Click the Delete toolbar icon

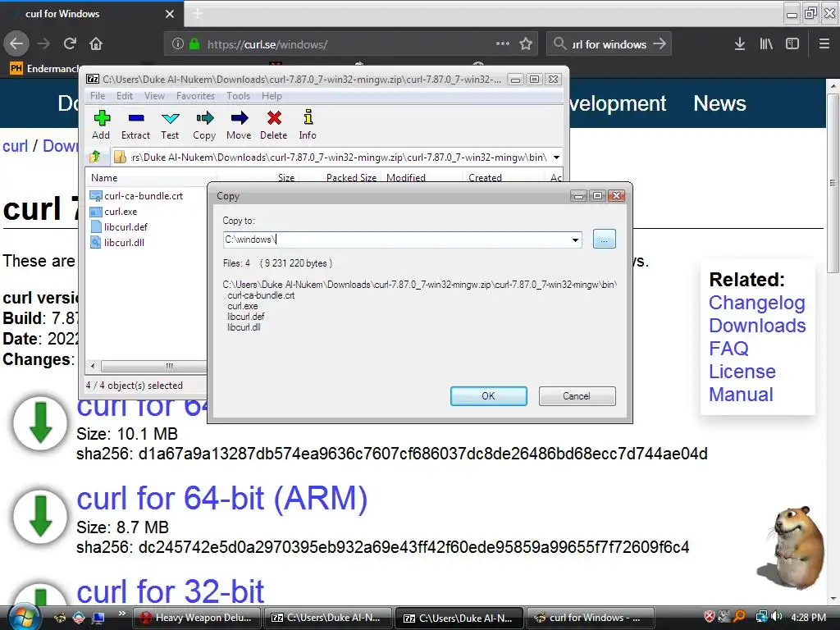click(x=274, y=125)
